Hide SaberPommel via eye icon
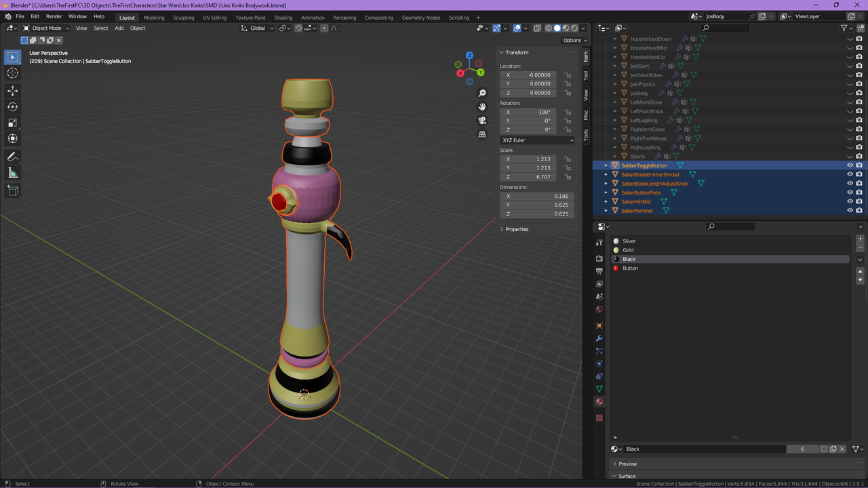 [850, 211]
